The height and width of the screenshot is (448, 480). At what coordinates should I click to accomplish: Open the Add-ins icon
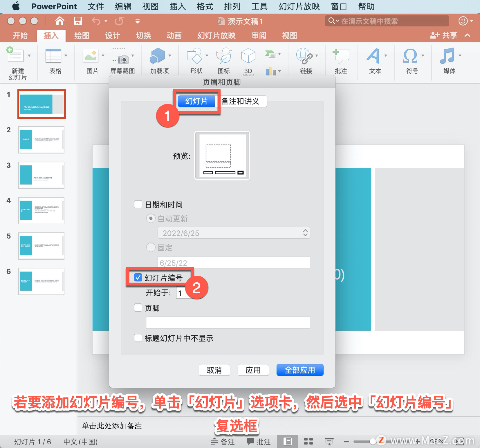[157, 56]
